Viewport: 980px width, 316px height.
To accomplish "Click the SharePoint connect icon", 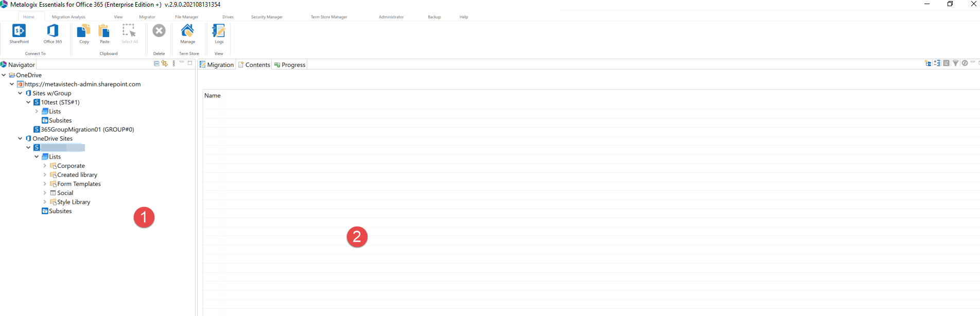I will 19,31.
